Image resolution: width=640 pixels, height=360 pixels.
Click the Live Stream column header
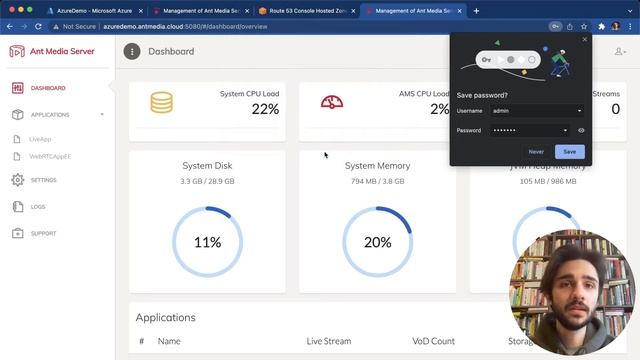(x=329, y=341)
